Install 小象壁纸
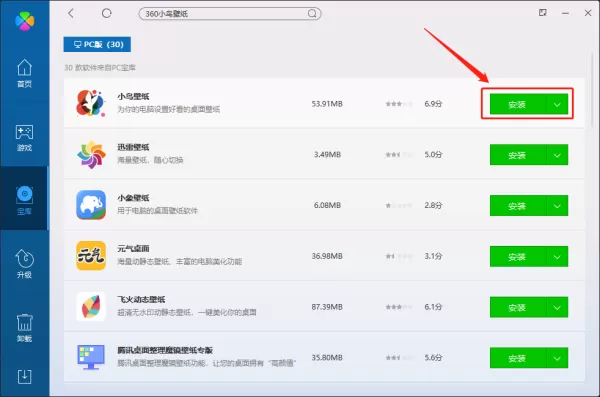The width and height of the screenshot is (600, 397). point(517,206)
